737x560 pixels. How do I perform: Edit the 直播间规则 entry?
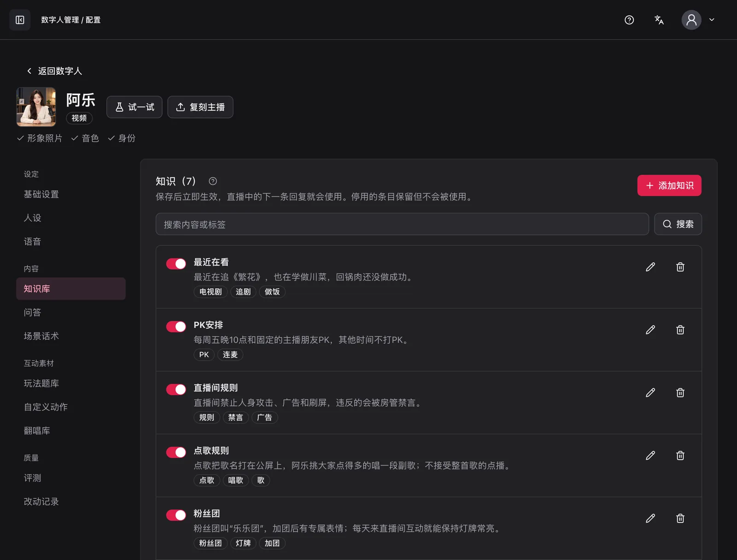pyautogui.click(x=650, y=393)
